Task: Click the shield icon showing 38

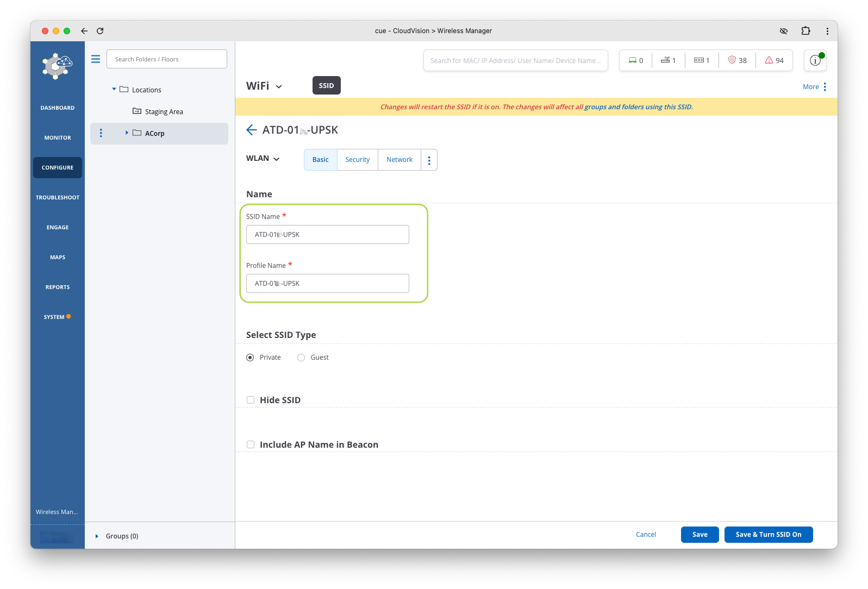Action: pyautogui.click(x=732, y=60)
